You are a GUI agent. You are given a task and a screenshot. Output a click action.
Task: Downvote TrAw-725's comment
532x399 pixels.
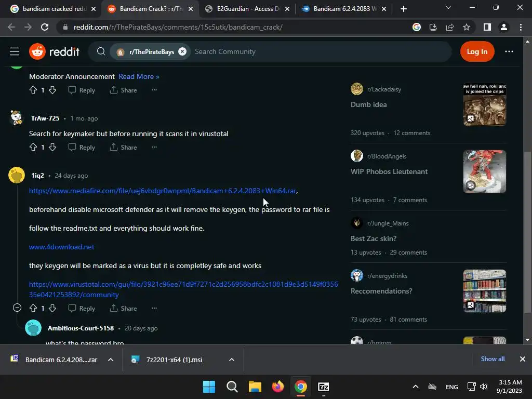(x=52, y=147)
